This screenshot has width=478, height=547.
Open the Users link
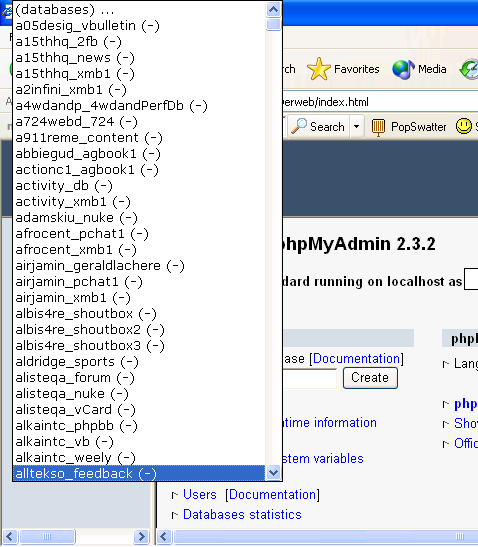click(x=200, y=494)
